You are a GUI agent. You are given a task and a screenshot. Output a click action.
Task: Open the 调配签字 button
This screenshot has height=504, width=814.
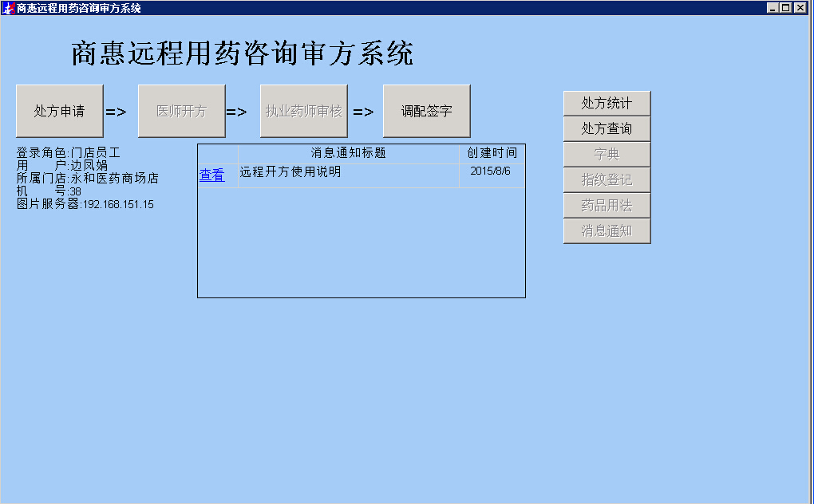tap(427, 111)
